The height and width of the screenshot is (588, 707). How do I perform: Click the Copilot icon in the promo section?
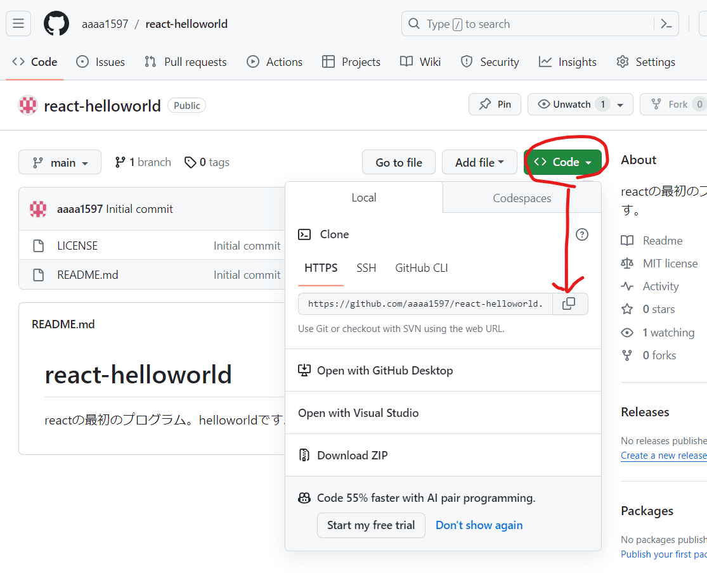304,498
